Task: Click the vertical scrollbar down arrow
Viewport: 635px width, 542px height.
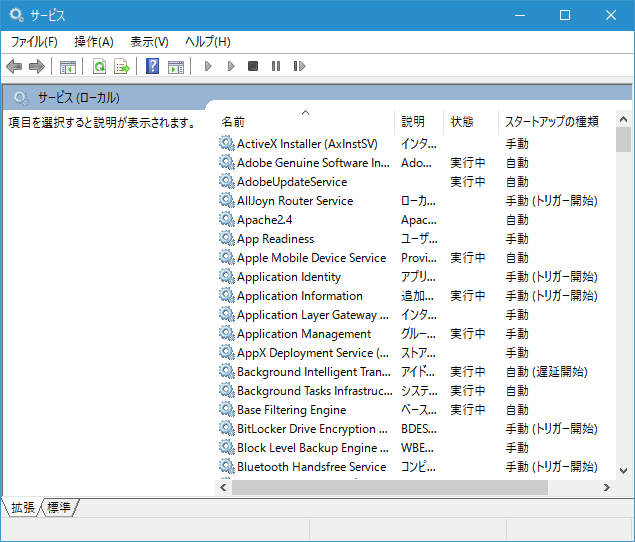Action: tap(624, 470)
